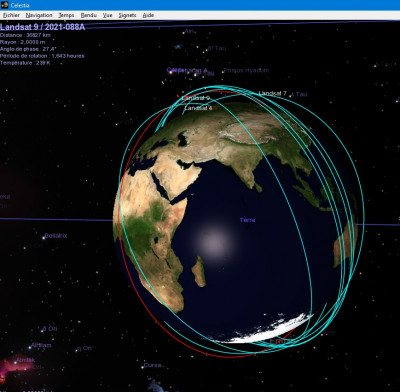Image resolution: width=400 pixels, height=392 pixels.
Task: Open the Aide menu
Action: (148, 15)
